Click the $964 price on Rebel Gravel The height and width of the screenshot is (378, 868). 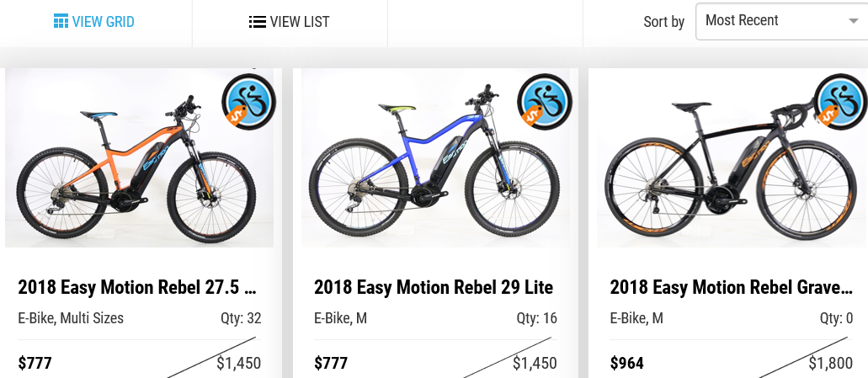click(627, 364)
